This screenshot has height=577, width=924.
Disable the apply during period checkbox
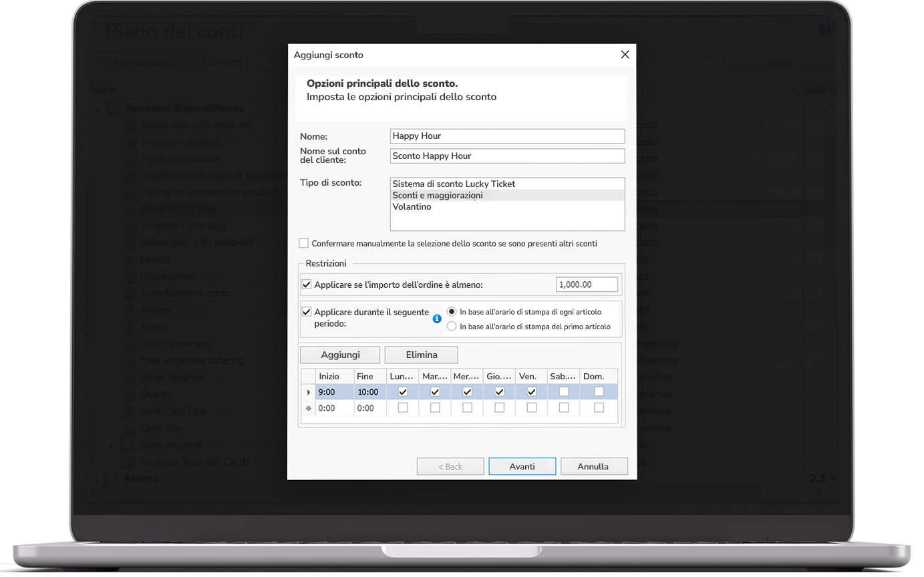(307, 312)
